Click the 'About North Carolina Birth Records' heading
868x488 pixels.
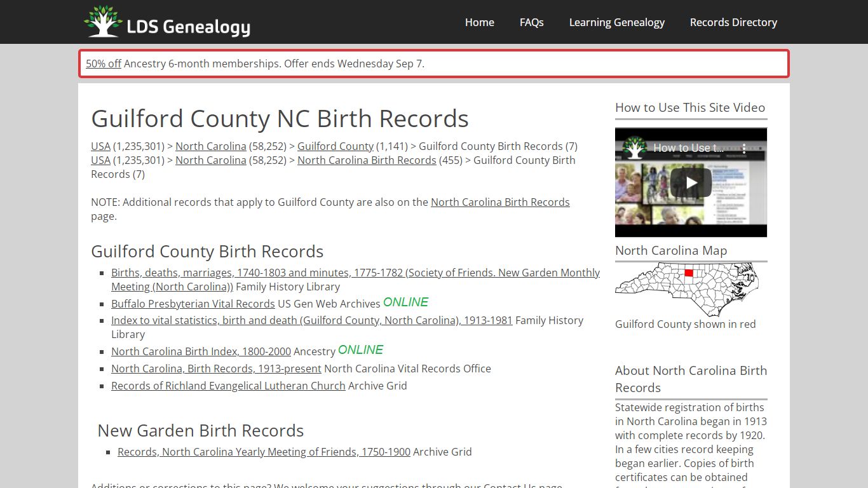691,379
